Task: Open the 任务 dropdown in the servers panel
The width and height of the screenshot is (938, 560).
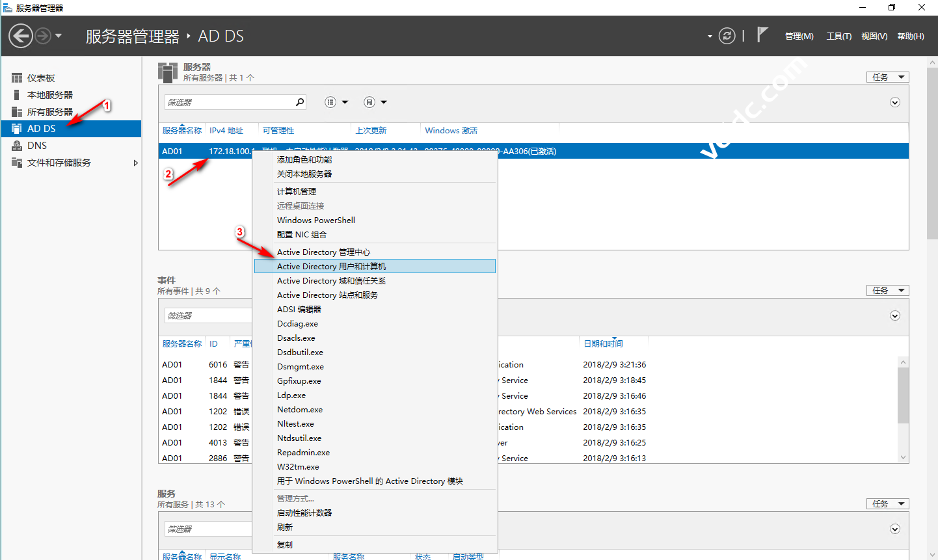Action: click(887, 77)
